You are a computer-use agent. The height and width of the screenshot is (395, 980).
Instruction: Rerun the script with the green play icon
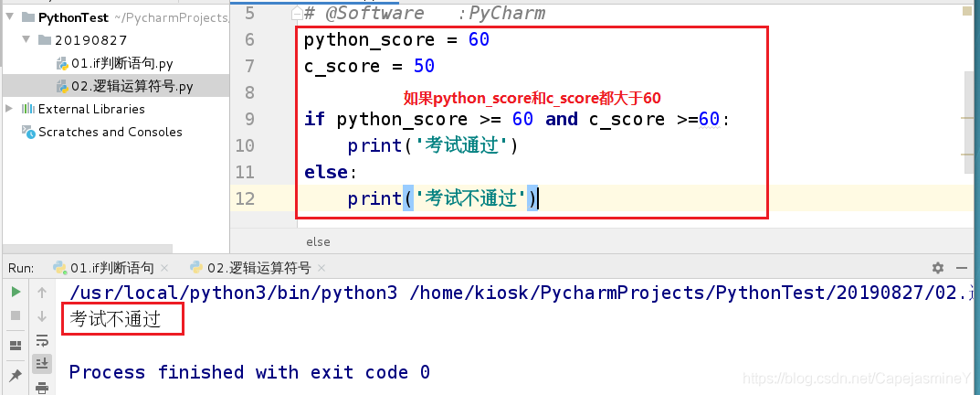pyautogui.click(x=16, y=292)
